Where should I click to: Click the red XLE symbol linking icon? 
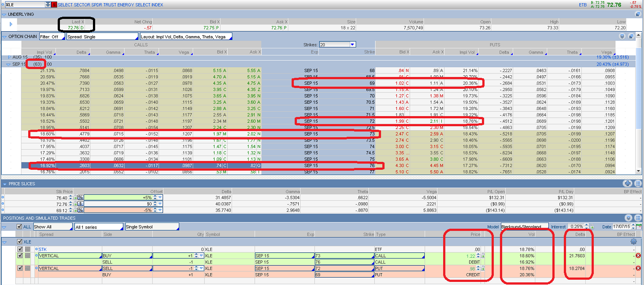(54, 4)
